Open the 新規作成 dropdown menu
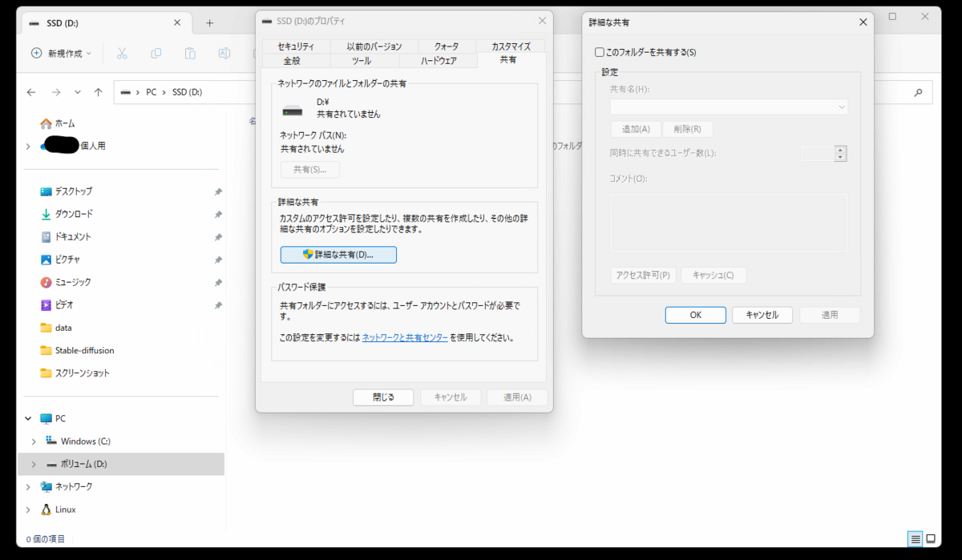 click(61, 53)
